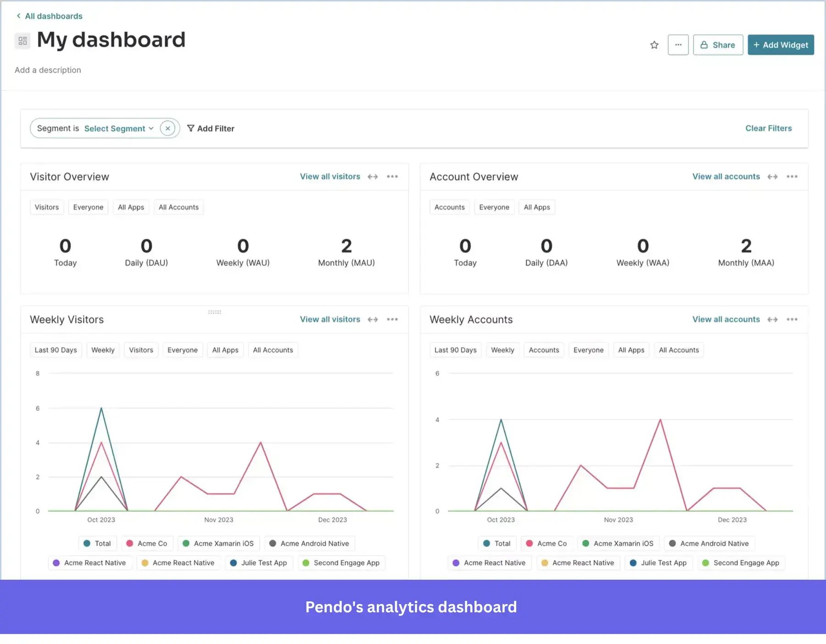
Task: Open the Weekly Accounts widget options ellipsis
Action: (x=792, y=319)
